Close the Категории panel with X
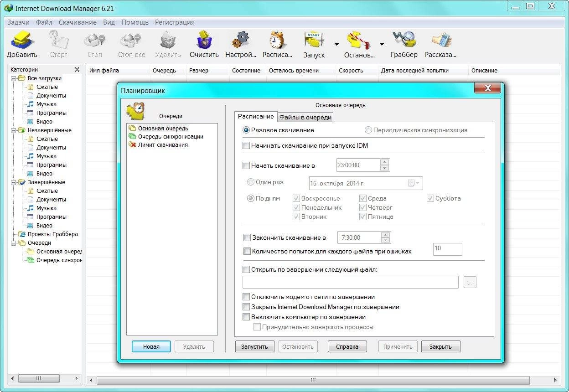 [77, 70]
